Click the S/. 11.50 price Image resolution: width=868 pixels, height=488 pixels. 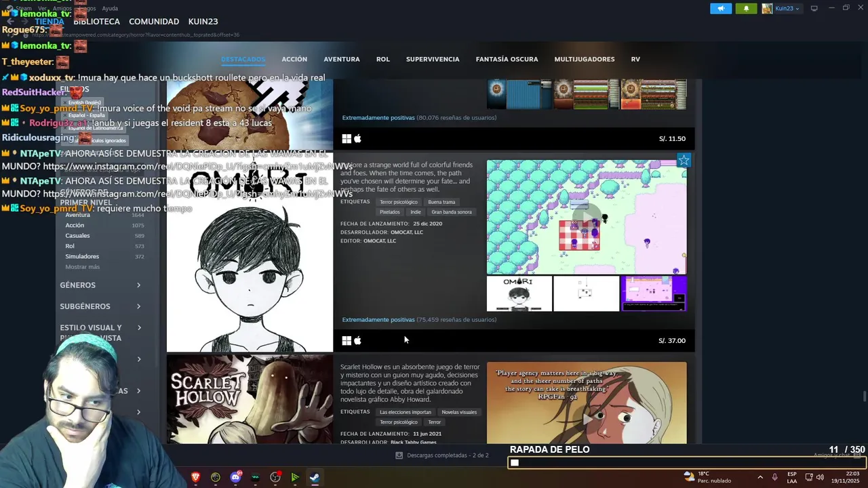point(672,138)
